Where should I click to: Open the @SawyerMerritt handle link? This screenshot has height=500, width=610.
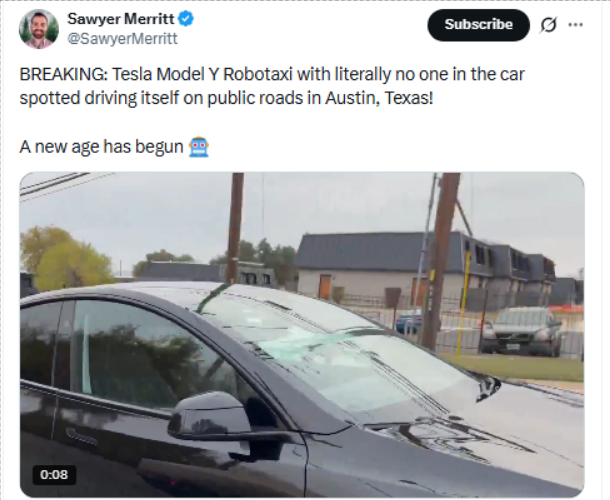click(123, 39)
